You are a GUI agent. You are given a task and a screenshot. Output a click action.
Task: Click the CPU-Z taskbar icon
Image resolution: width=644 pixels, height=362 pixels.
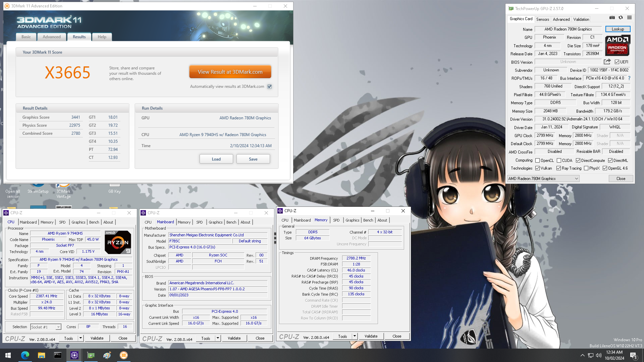[x=74, y=355]
